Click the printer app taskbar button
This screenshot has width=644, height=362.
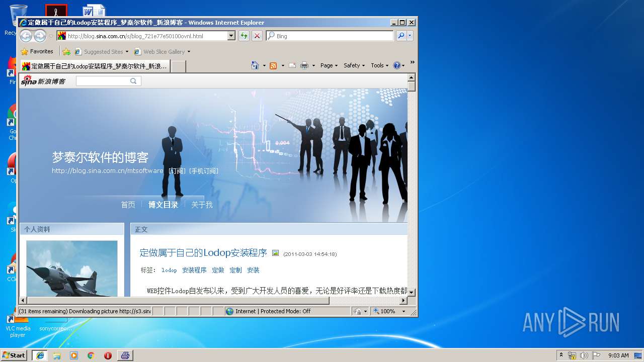pyautogui.click(x=125, y=355)
